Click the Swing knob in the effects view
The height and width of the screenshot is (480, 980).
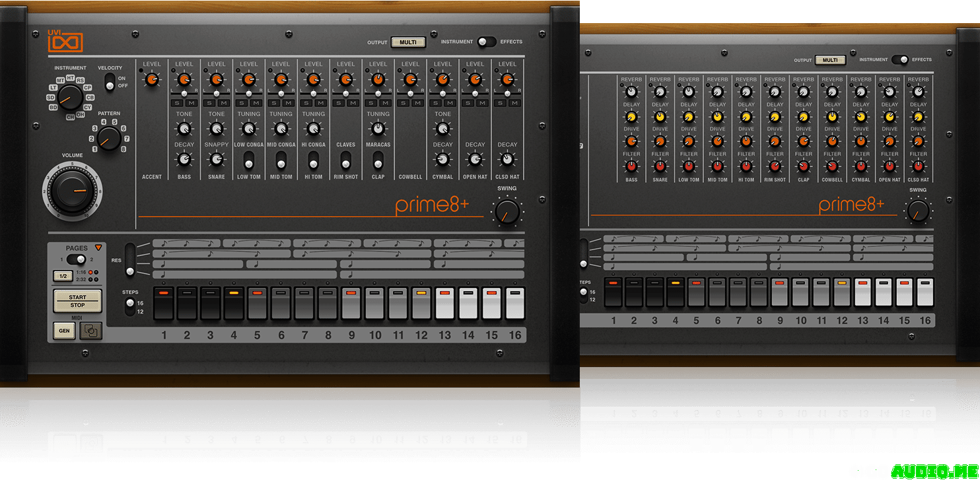tap(917, 211)
